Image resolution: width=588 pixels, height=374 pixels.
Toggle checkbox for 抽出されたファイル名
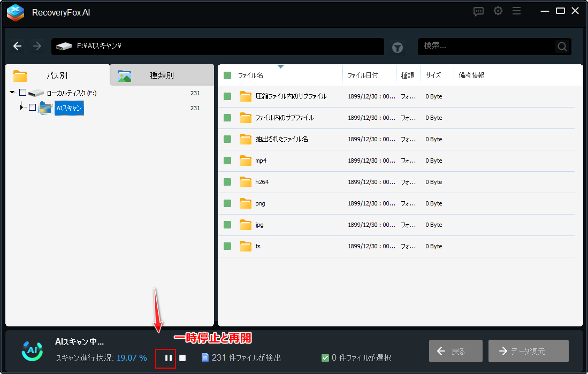pos(227,139)
